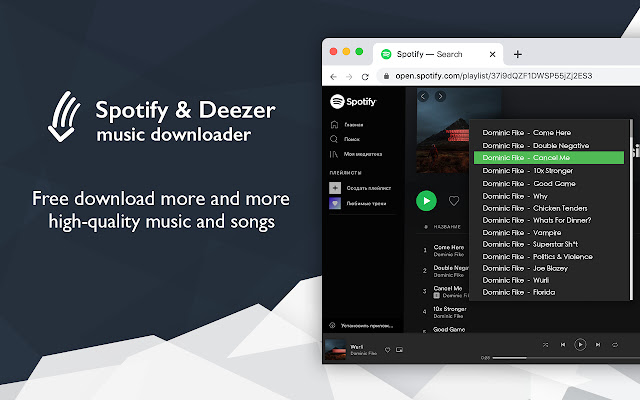This screenshot has width=640, height=400.
Task: Open the home section icon in Spotify sidebar
Action: [x=334, y=124]
